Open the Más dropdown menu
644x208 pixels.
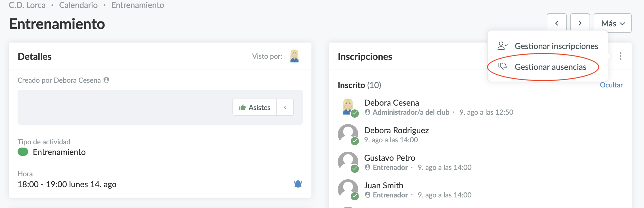click(x=612, y=23)
